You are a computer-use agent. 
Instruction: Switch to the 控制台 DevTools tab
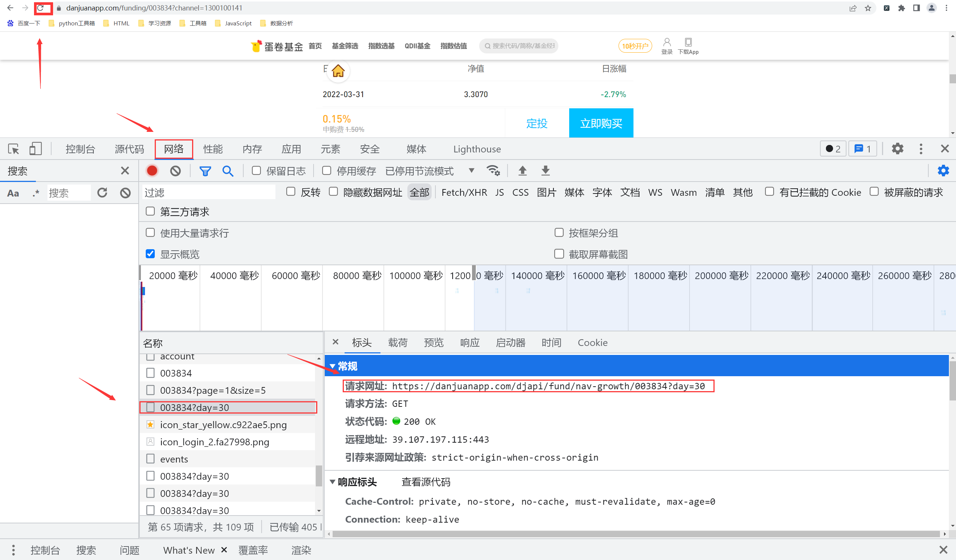[x=80, y=149]
